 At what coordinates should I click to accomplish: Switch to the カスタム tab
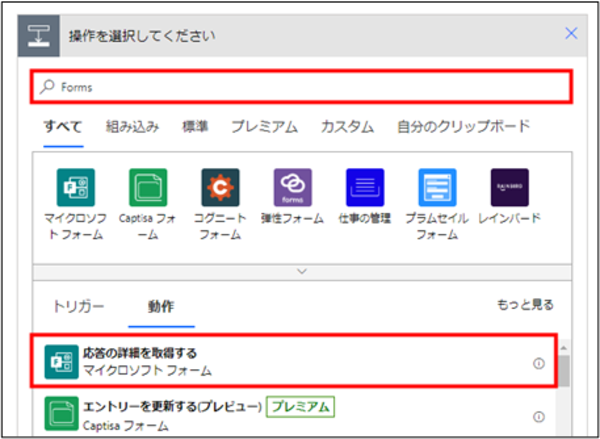(x=347, y=127)
